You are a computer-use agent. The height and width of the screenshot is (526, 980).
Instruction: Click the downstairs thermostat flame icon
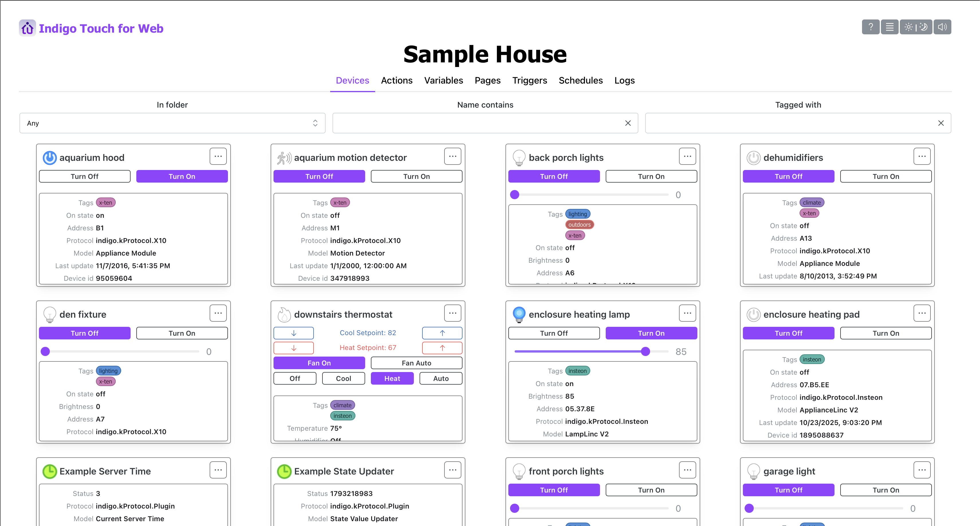pos(284,315)
